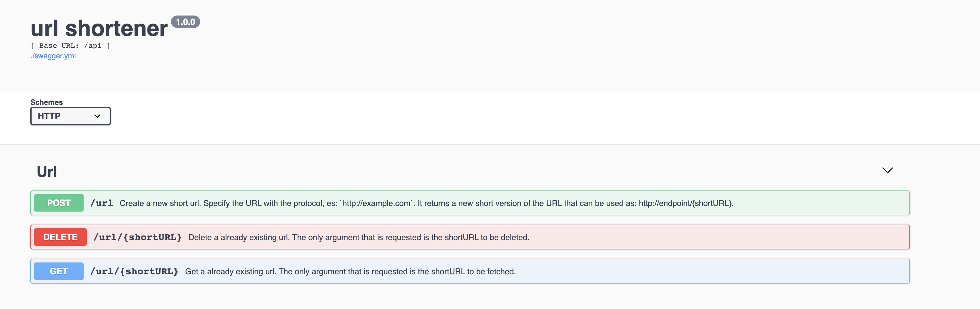Image resolution: width=980 pixels, height=309 pixels.
Task: Click the http://endpoint/{shortURL} text in the POST row
Action: pyautogui.click(x=685, y=204)
